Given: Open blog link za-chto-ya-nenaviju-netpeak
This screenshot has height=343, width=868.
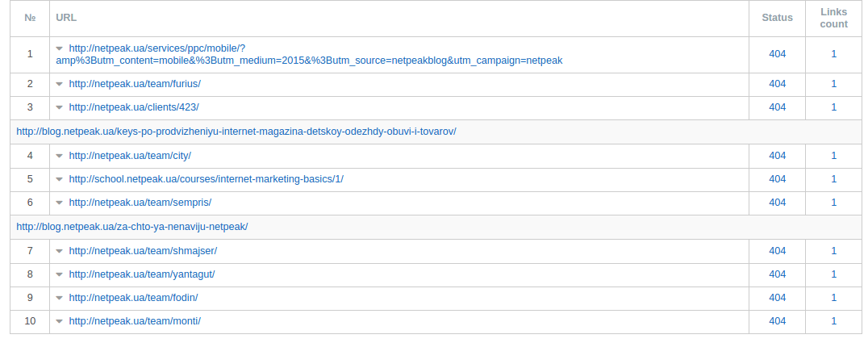Looking at the screenshot, I should click(131, 227).
